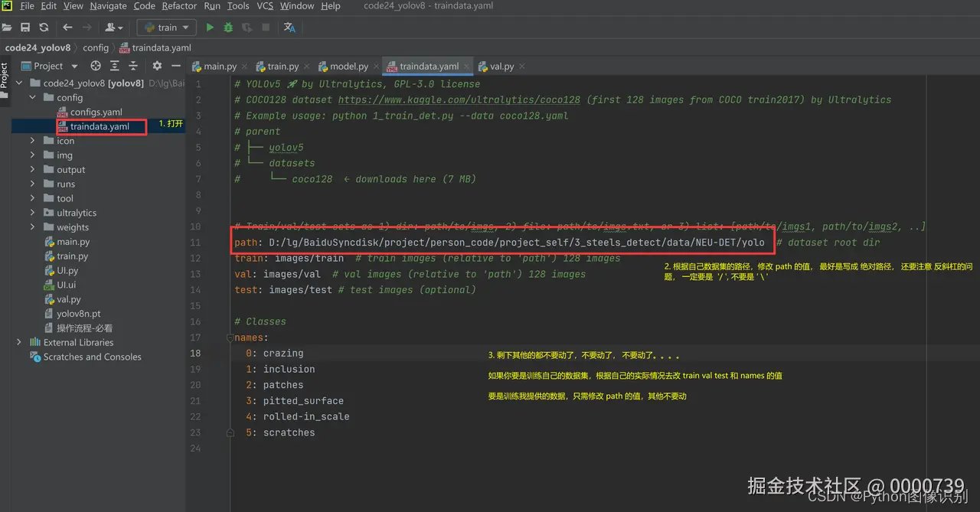The width and height of the screenshot is (980, 512).
Task: Close the model.py editor tab
Action: point(376,67)
